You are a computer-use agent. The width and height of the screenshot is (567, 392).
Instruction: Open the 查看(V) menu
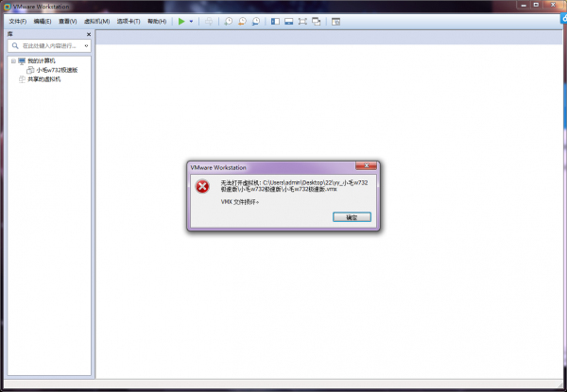pyautogui.click(x=68, y=22)
